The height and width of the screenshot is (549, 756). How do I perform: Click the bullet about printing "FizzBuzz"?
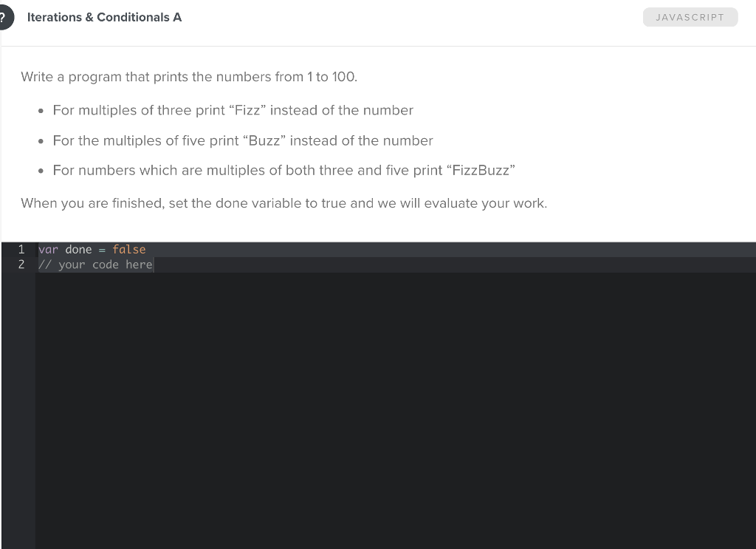(283, 170)
